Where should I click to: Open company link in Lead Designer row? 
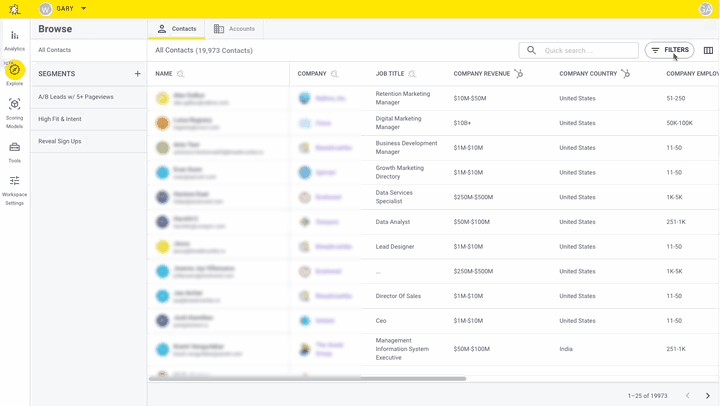click(x=333, y=247)
